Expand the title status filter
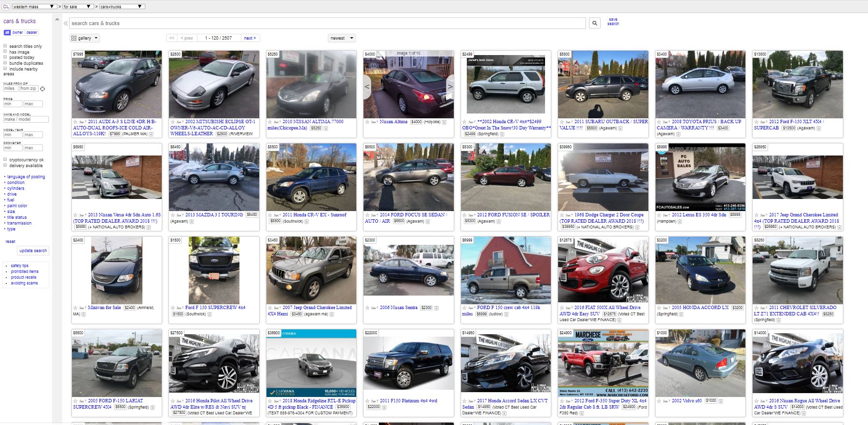868x425 pixels. click(x=16, y=217)
